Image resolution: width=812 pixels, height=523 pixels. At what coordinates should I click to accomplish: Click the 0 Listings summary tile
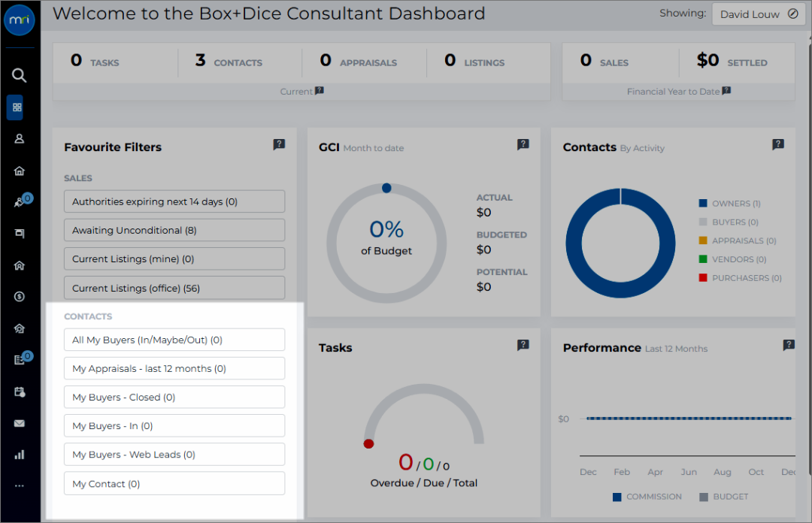(x=489, y=62)
